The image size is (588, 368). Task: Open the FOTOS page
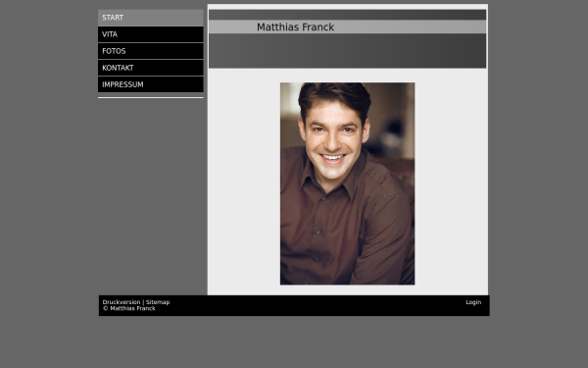coord(150,51)
